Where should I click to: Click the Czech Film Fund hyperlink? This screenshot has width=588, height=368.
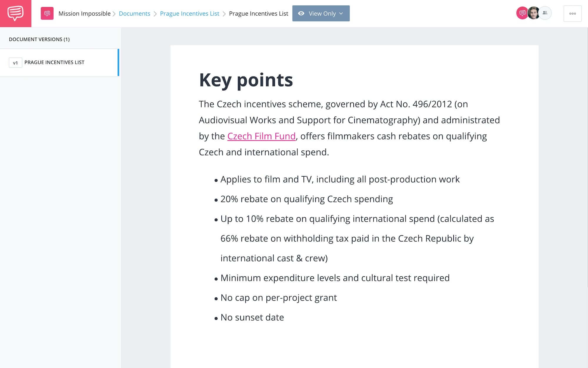[261, 136]
